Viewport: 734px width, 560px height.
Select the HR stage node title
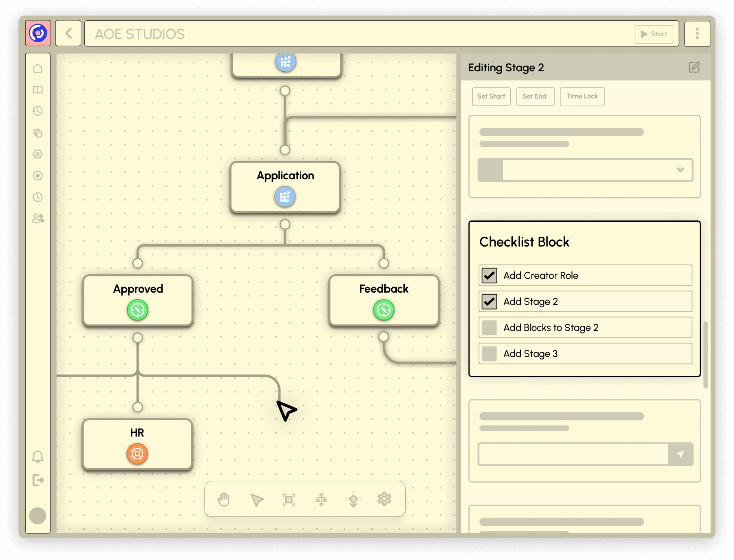(137, 432)
